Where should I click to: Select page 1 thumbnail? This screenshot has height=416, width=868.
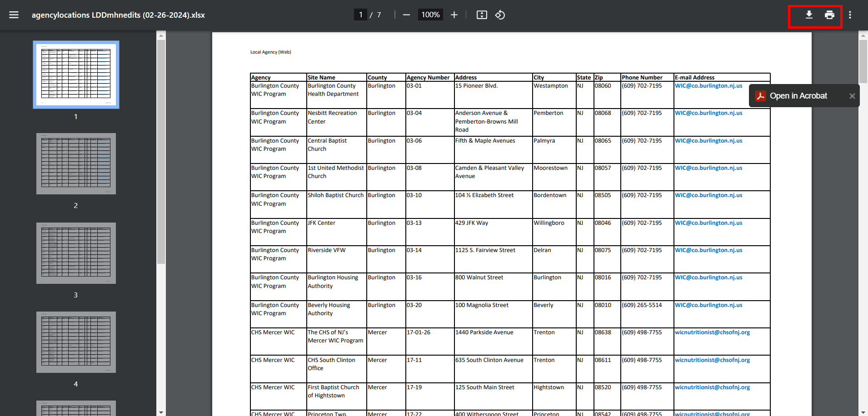click(76, 74)
